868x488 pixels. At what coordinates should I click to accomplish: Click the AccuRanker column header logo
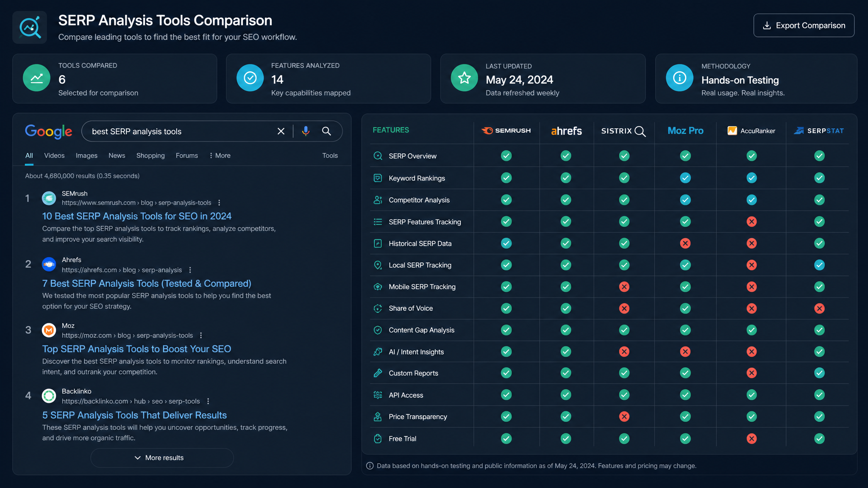click(x=751, y=130)
